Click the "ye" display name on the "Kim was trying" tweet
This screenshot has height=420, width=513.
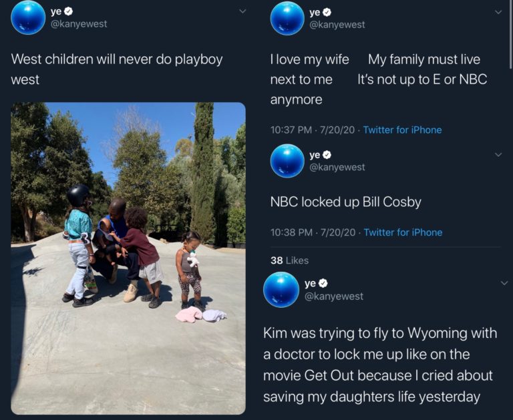pyautogui.click(x=309, y=284)
